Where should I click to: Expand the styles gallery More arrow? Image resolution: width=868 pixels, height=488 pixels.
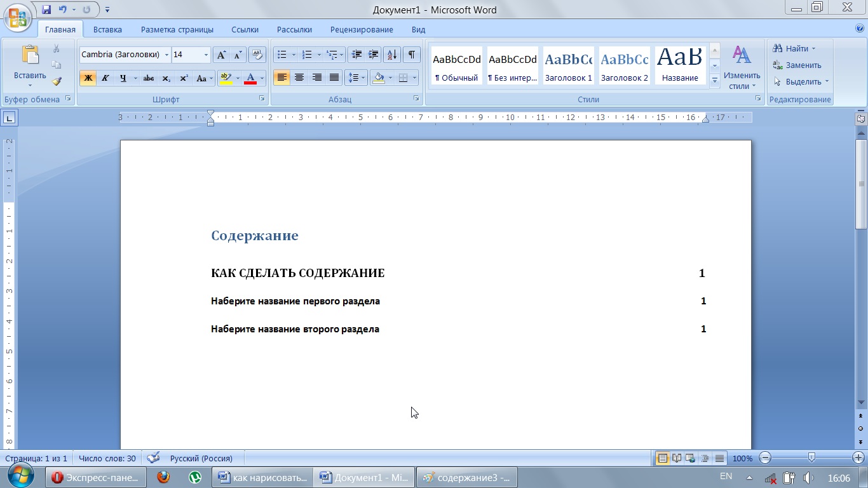(715, 80)
